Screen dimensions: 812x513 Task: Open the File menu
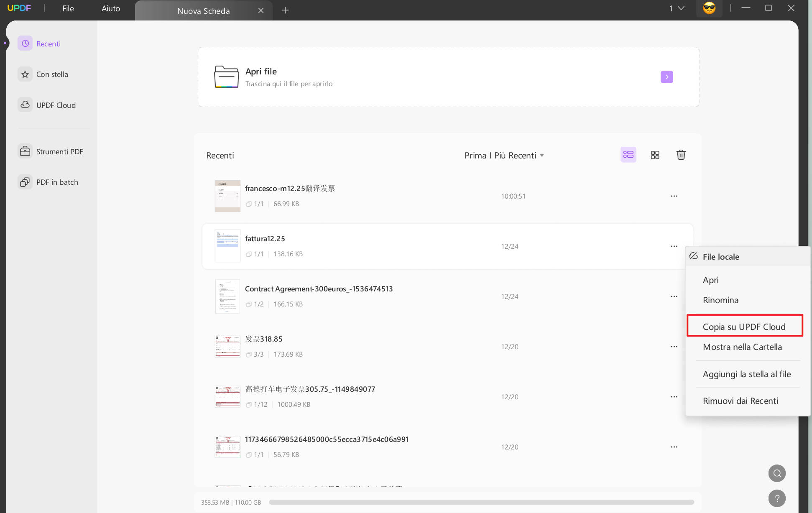[68, 8]
